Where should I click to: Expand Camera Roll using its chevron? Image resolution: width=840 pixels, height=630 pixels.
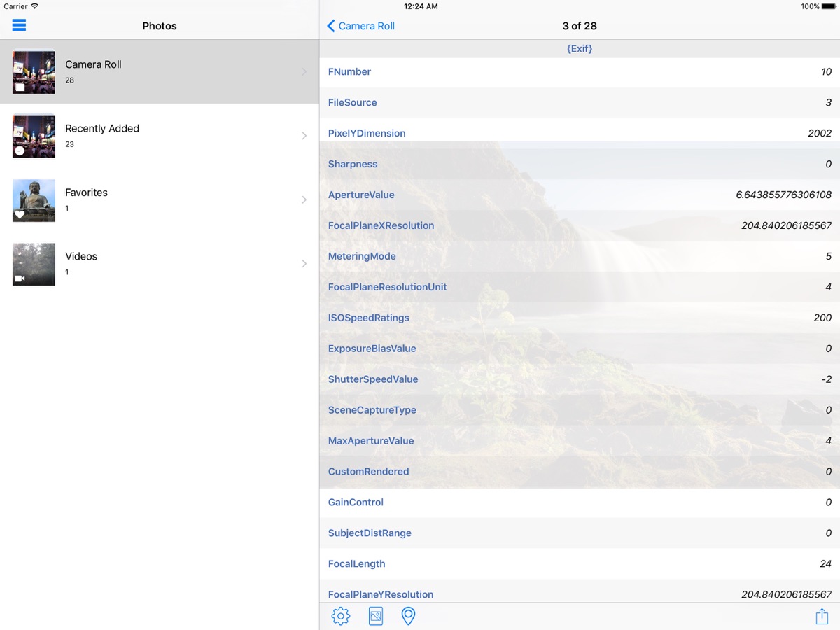[304, 71]
